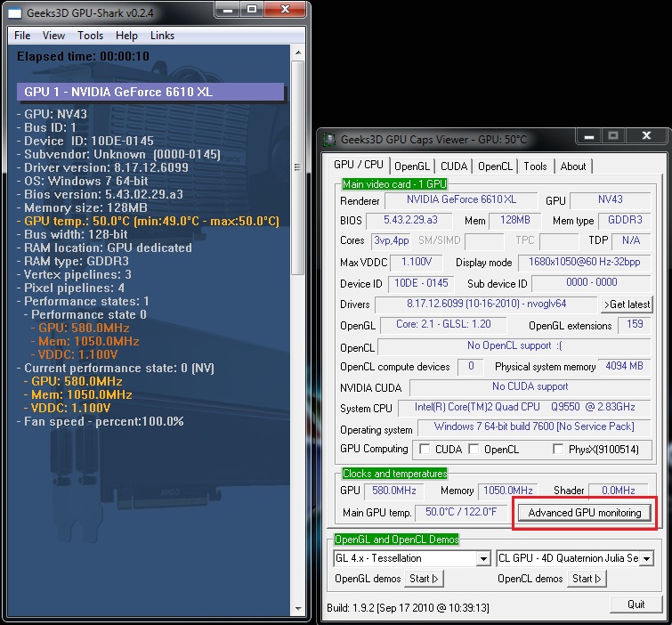Minimize the GPU-Shark window
Viewport: 672px width, 625px height.
(228, 10)
